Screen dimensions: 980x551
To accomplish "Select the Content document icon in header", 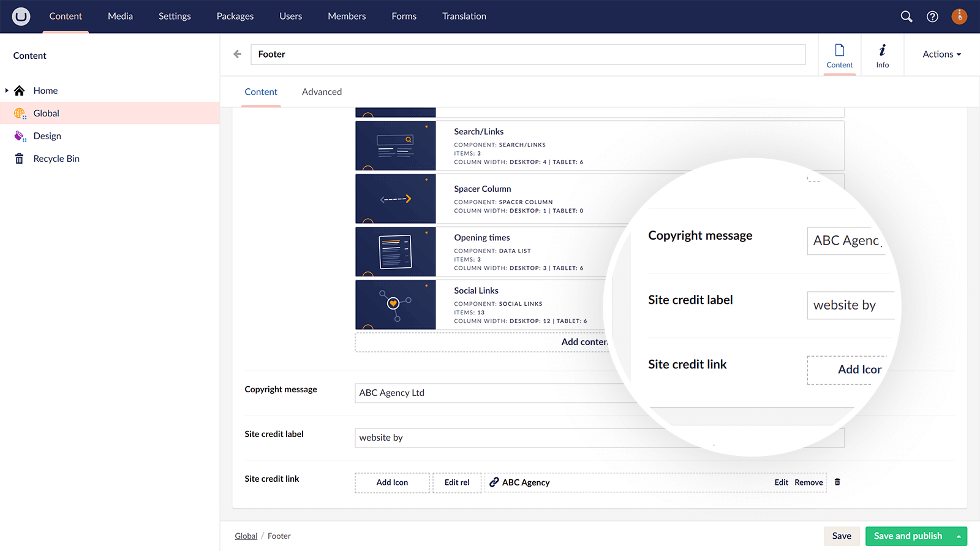I will pyautogui.click(x=839, y=55).
